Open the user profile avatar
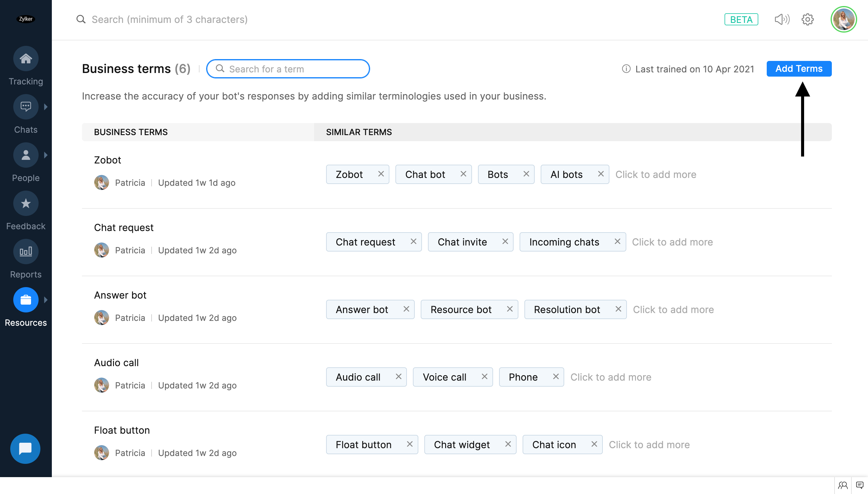The height and width of the screenshot is (494, 868). (x=843, y=19)
